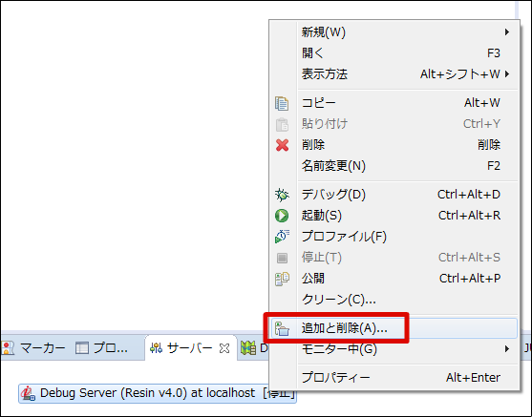
Task: Click the copy icon beside コピー
Action: 282,103
